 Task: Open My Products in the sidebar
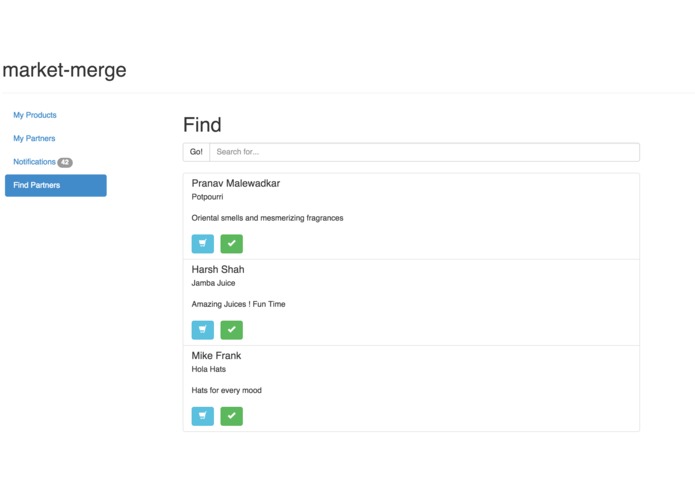35,115
